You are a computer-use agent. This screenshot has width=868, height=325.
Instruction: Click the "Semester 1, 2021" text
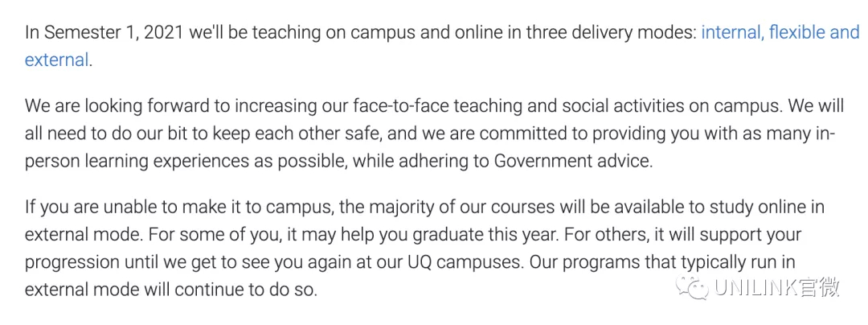coord(113,33)
